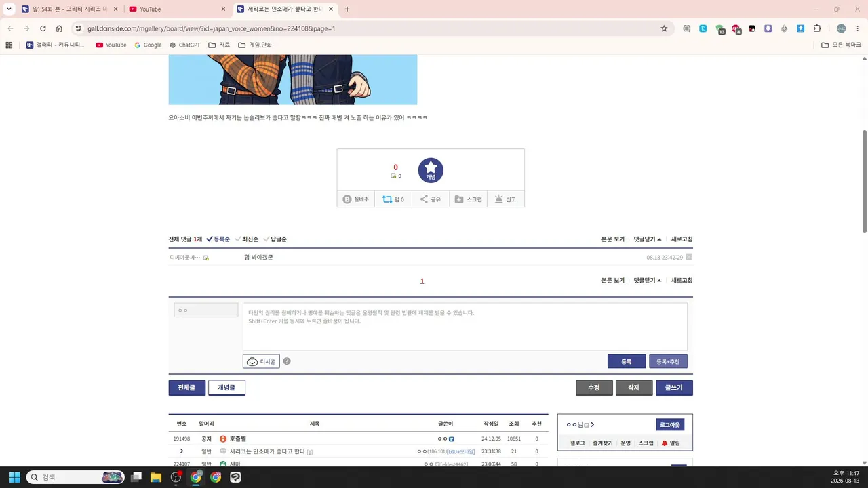Click the purple download-arrow extension icon
This screenshot has height=488, width=868.
[768, 28]
